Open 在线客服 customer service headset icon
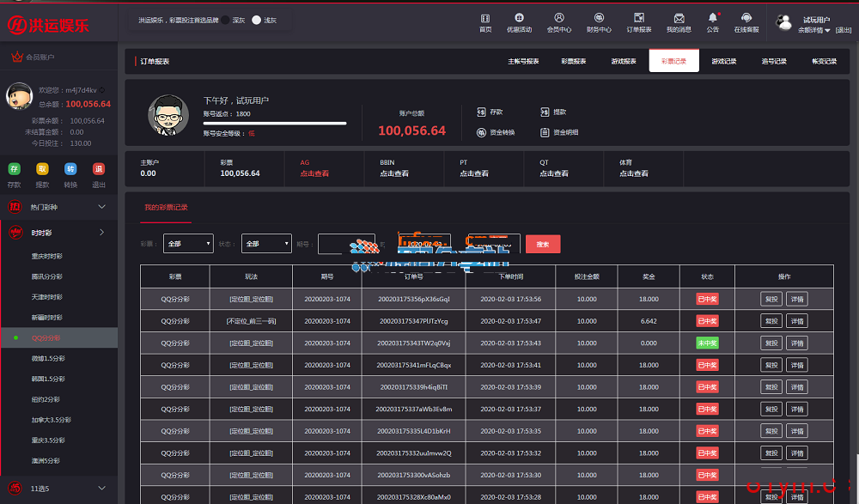Image resolution: width=859 pixels, height=504 pixels. pyautogui.click(x=746, y=18)
